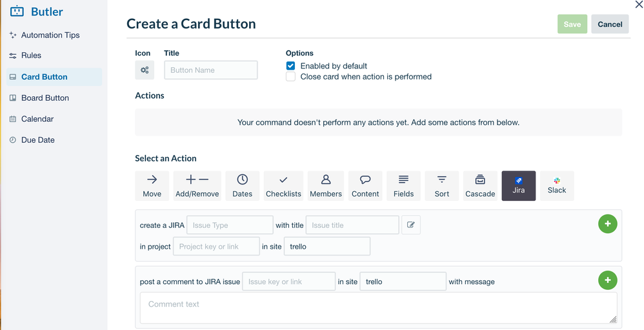Click the no actions yet message
Viewport: 644px width, 330px height.
pos(378,123)
